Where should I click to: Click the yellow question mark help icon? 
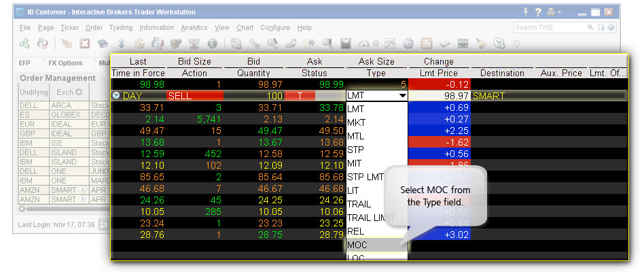point(538,12)
